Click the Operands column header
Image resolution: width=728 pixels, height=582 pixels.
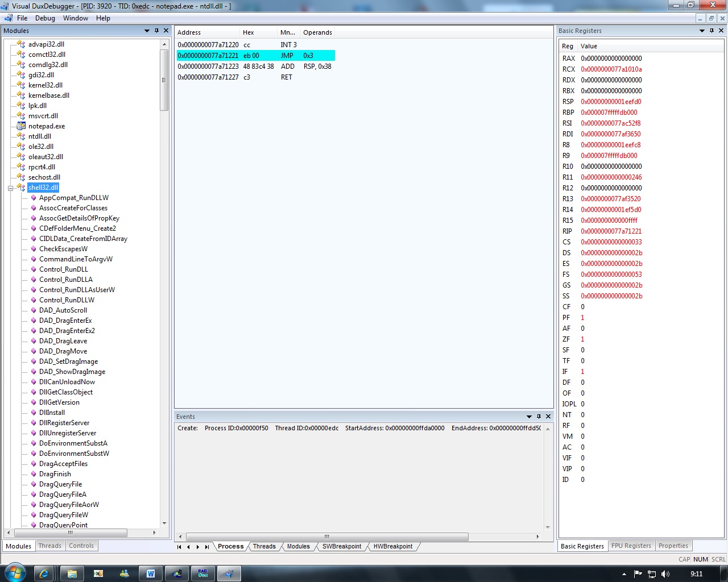(x=318, y=32)
